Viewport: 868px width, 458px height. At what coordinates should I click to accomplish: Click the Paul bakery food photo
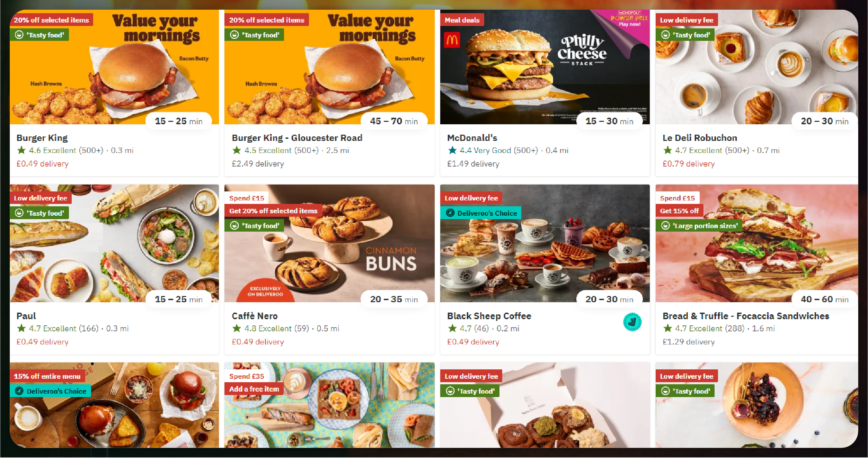click(x=114, y=243)
